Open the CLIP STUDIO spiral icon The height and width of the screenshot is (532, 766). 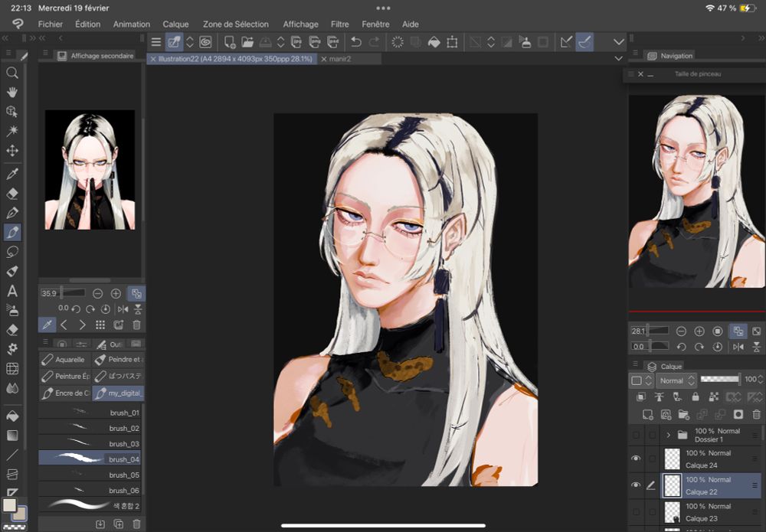205,42
